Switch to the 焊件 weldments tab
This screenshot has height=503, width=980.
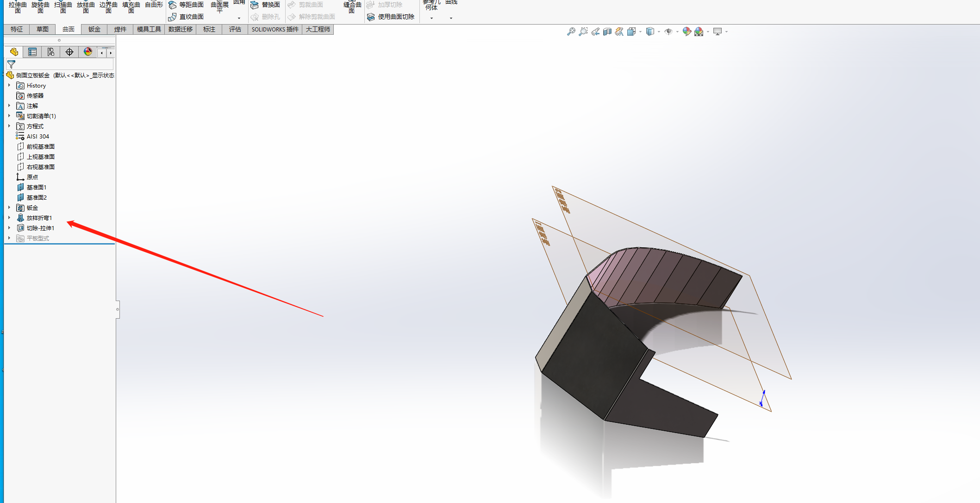(x=120, y=29)
